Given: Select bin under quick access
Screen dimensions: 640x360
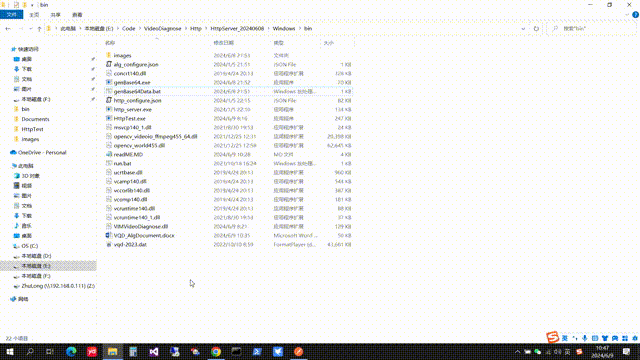Looking at the screenshot, I should [x=25, y=109].
